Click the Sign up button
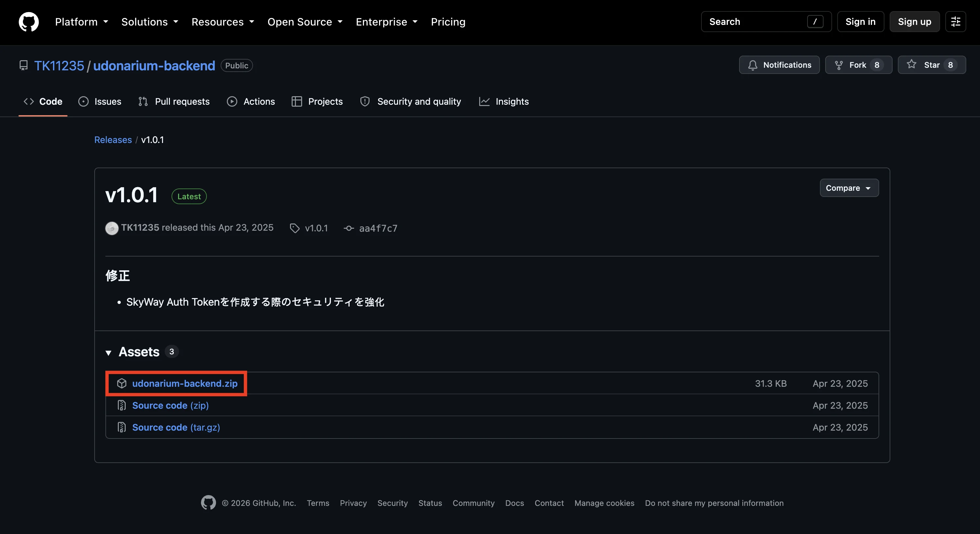This screenshot has height=534, width=980. tap(915, 22)
